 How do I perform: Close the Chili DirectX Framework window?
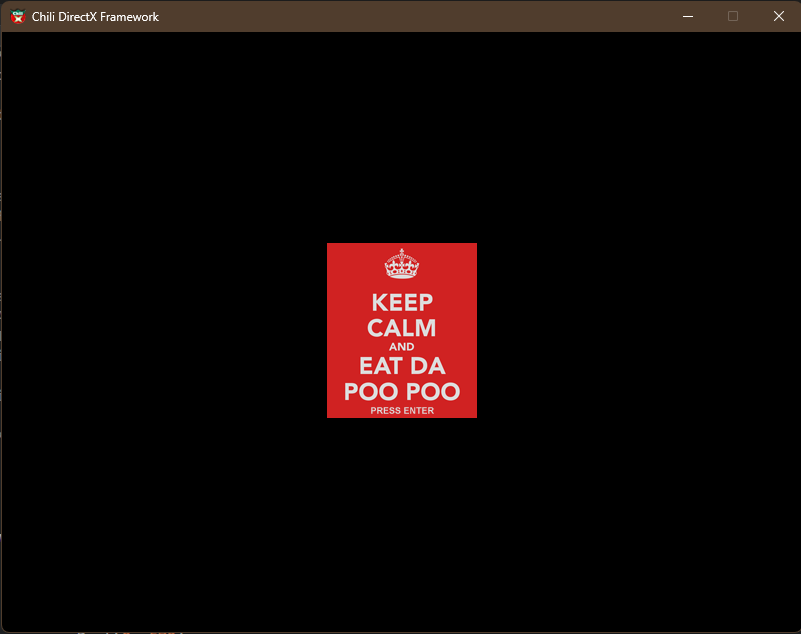[777, 16]
